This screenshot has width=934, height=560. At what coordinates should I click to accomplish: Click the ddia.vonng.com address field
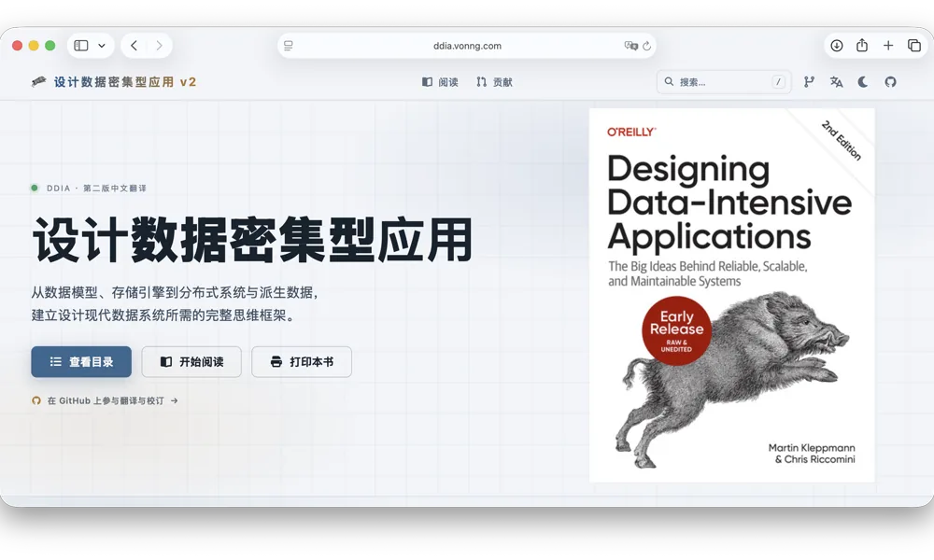tap(467, 46)
